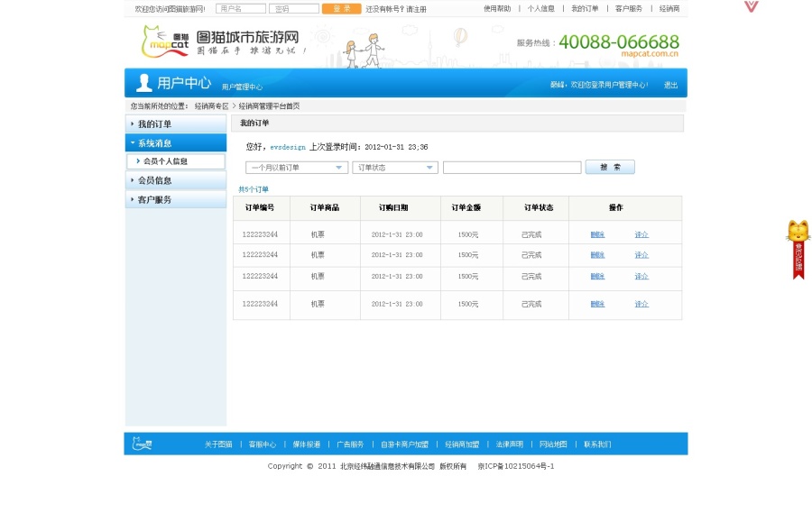Open the 订单状态 filter dropdown
Screen dimensions: 812x513
395,168
